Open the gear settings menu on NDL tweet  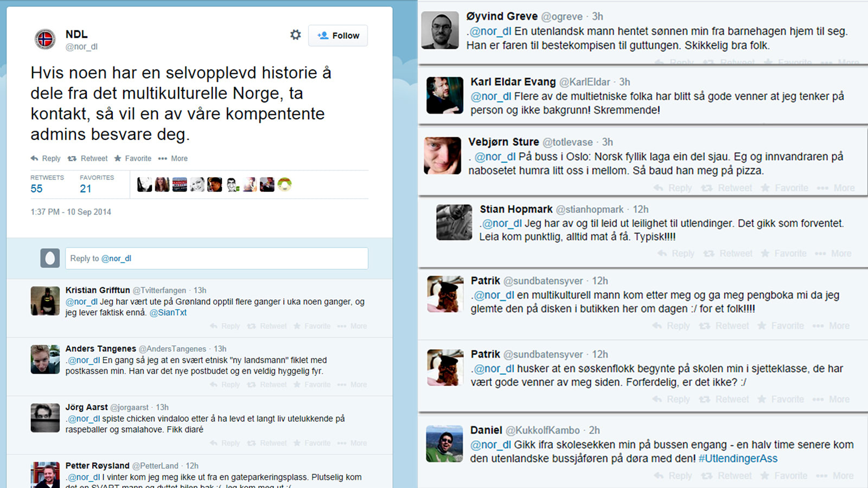295,35
